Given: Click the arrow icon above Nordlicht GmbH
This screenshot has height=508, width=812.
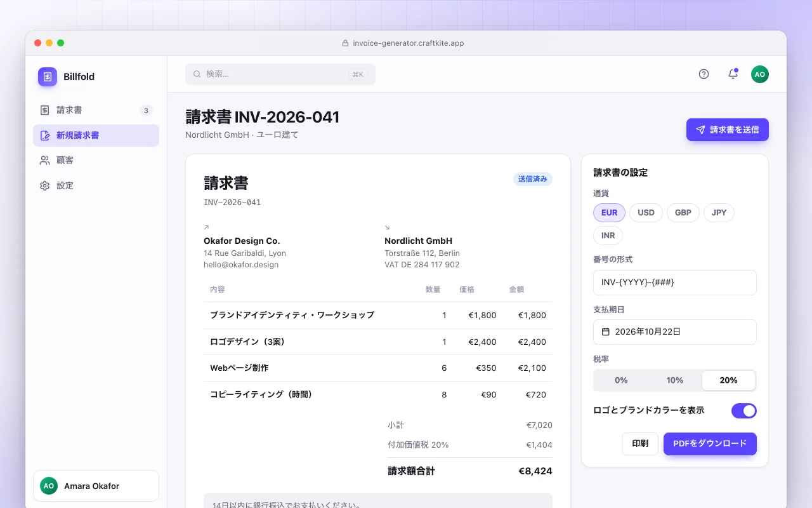Looking at the screenshot, I should pos(387,227).
